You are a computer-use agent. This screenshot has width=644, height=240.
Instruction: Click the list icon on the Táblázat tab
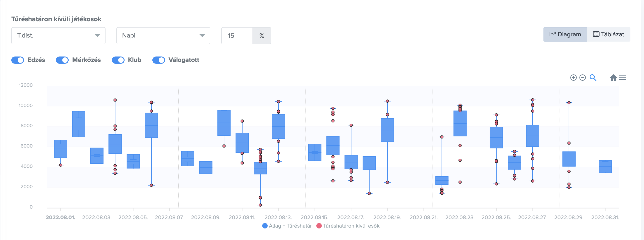click(596, 34)
